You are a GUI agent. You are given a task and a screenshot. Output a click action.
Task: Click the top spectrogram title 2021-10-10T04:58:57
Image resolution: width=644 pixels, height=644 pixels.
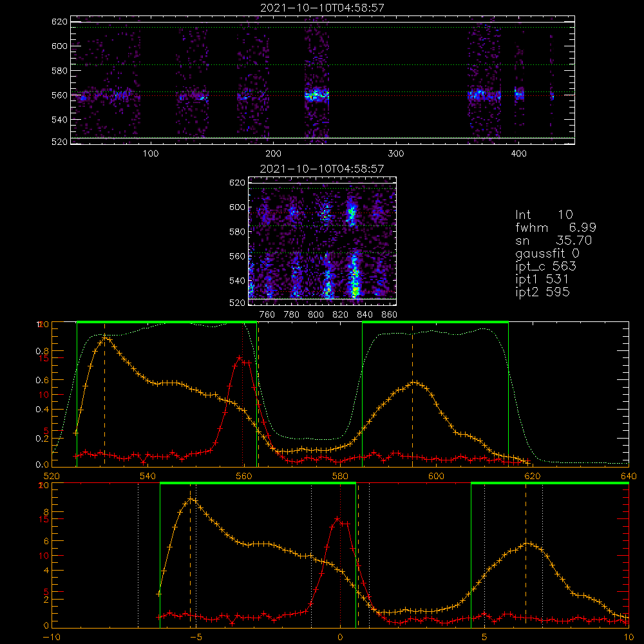323,8
